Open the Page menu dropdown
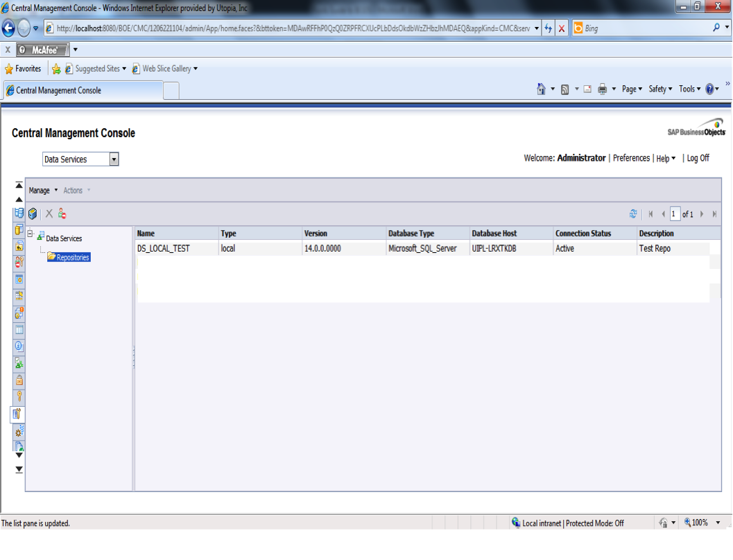 pyautogui.click(x=632, y=89)
